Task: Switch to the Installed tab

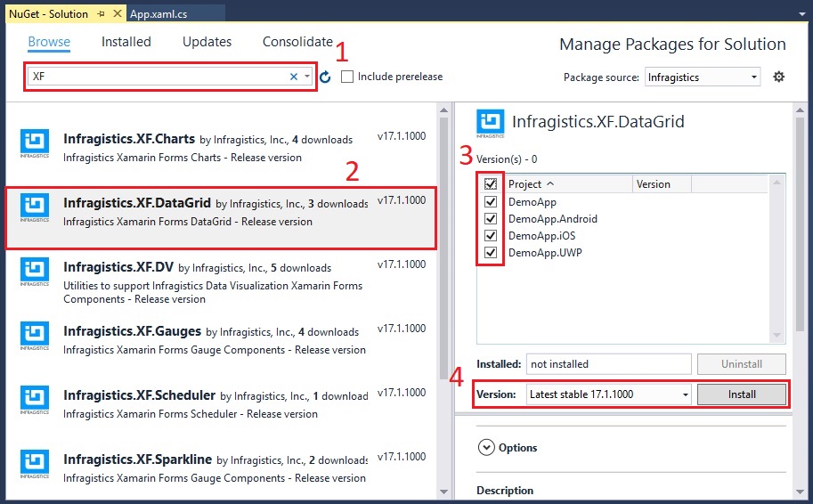Action: 126,42
